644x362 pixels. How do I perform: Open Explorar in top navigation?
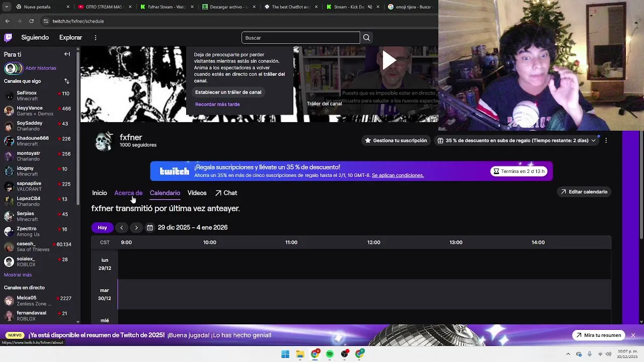(70, 37)
